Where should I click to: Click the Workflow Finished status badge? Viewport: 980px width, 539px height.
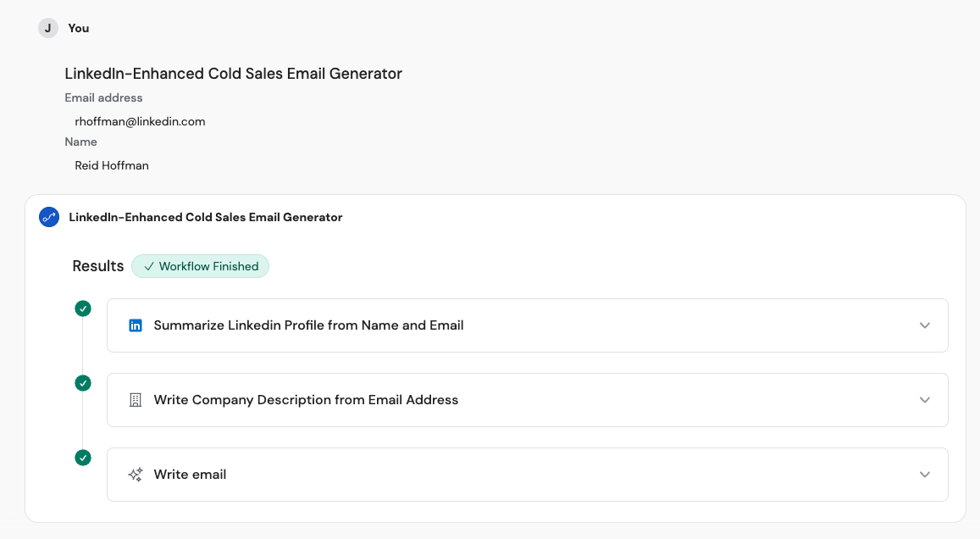pos(200,266)
